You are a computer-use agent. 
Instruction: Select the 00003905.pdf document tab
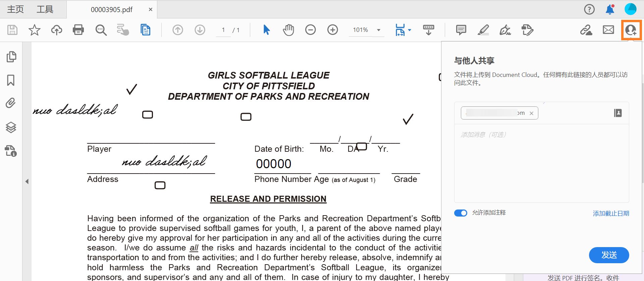pos(112,9)
